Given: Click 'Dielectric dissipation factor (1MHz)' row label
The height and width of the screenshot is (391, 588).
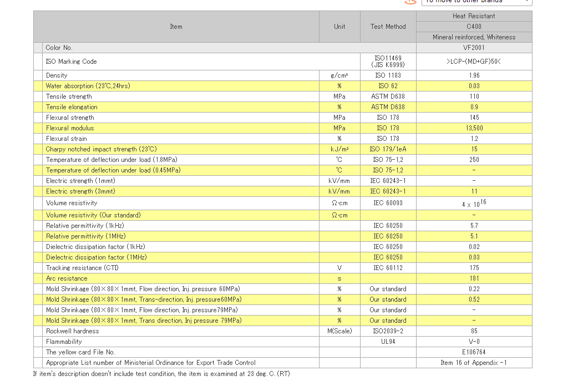Looking at the screenshot, I should pyautogui.click(x=97, y=257).
